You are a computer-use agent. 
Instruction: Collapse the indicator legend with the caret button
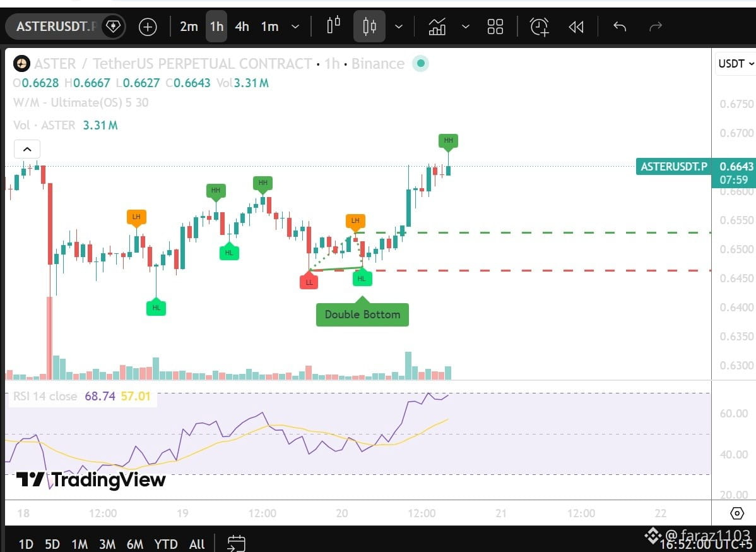pos(27,150)
